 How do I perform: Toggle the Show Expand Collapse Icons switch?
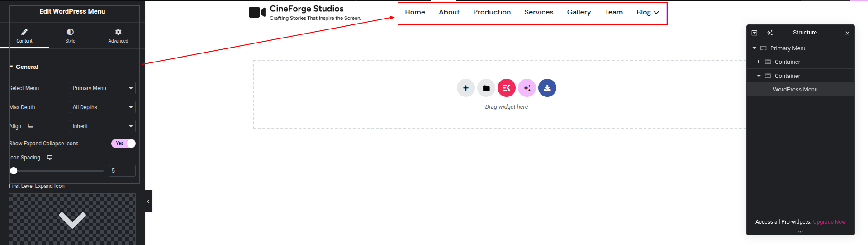click(123, 144)
